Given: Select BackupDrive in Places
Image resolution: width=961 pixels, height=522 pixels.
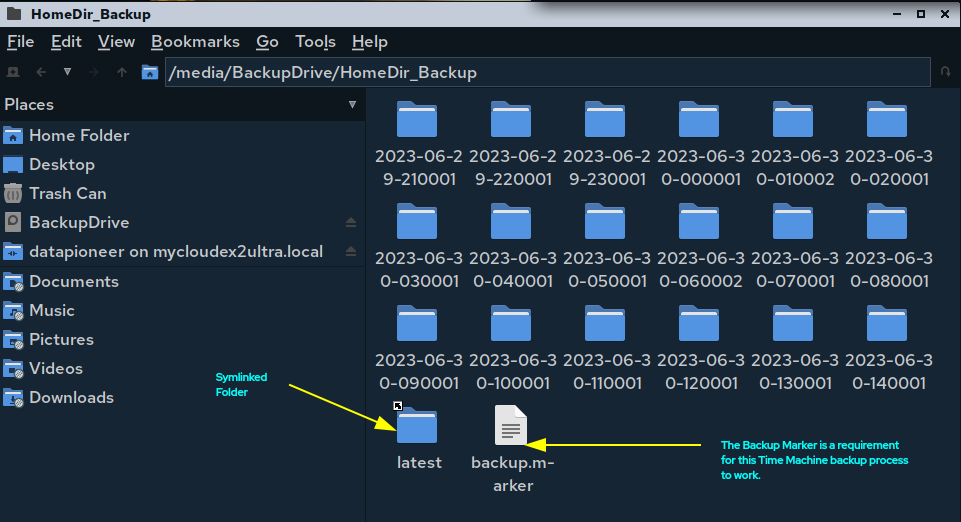Looking at the screenshot, I should tap(183, 222).
